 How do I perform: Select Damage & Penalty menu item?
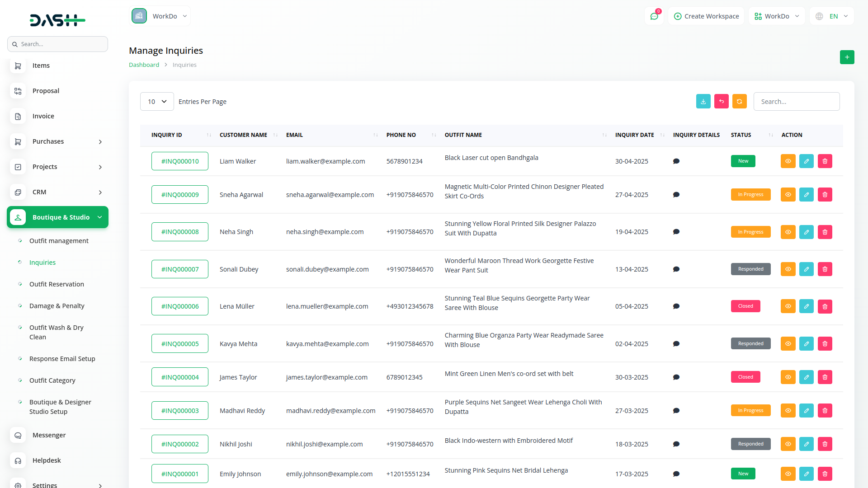click(57, 306)
